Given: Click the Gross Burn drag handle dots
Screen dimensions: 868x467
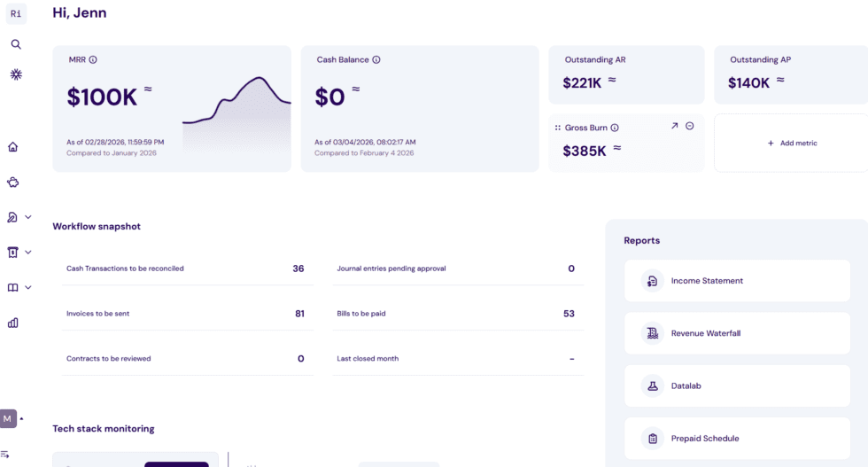Looking at the screenshot, I should [x=557, y=128].
